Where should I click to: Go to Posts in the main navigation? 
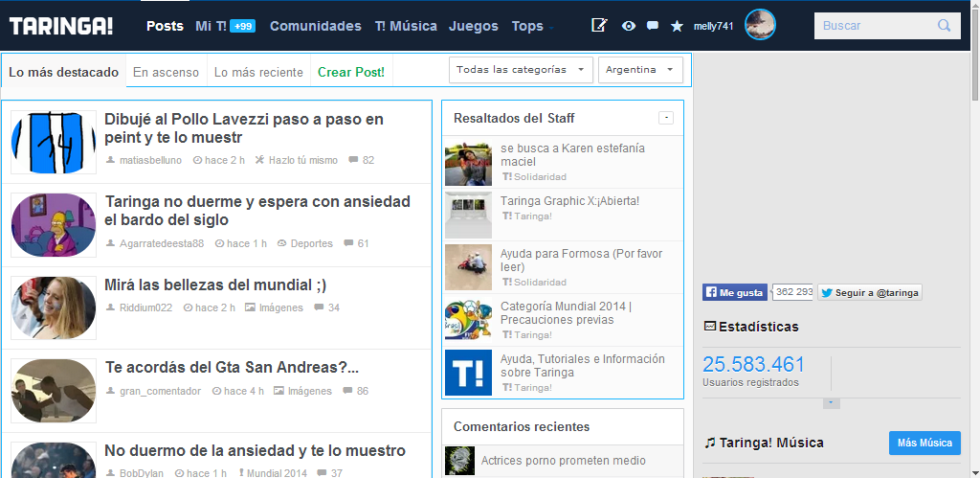tap(165, 26)
